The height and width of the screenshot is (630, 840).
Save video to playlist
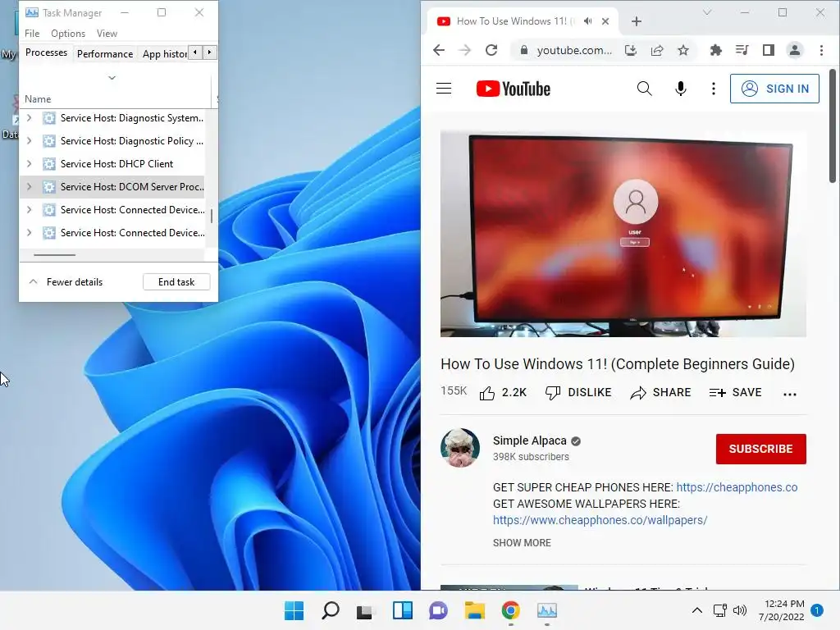[x=735, y=393]
